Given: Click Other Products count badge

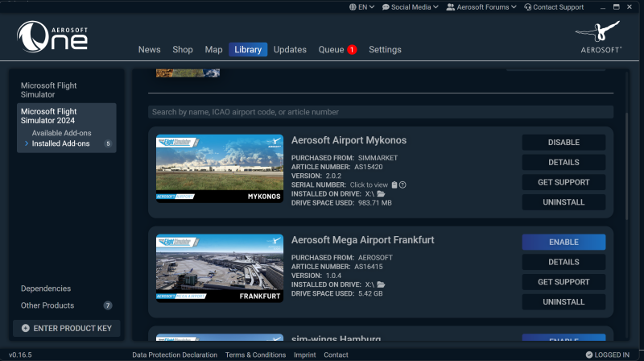Looking at the screenshot, I should tap(108, 305).
